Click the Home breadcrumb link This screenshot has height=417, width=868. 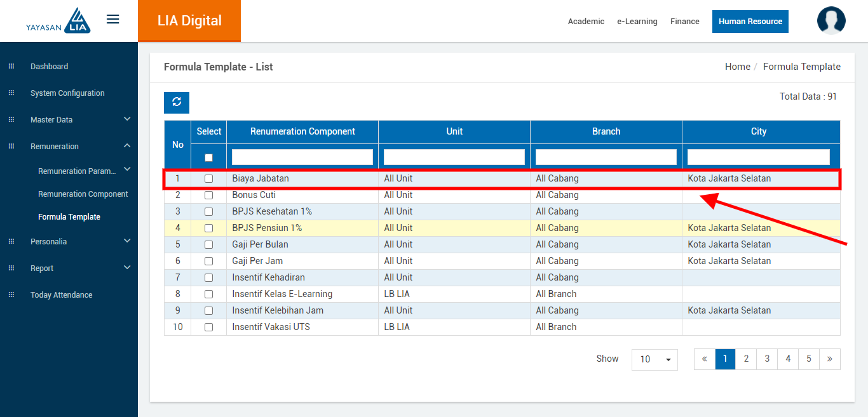coord(737,67)
